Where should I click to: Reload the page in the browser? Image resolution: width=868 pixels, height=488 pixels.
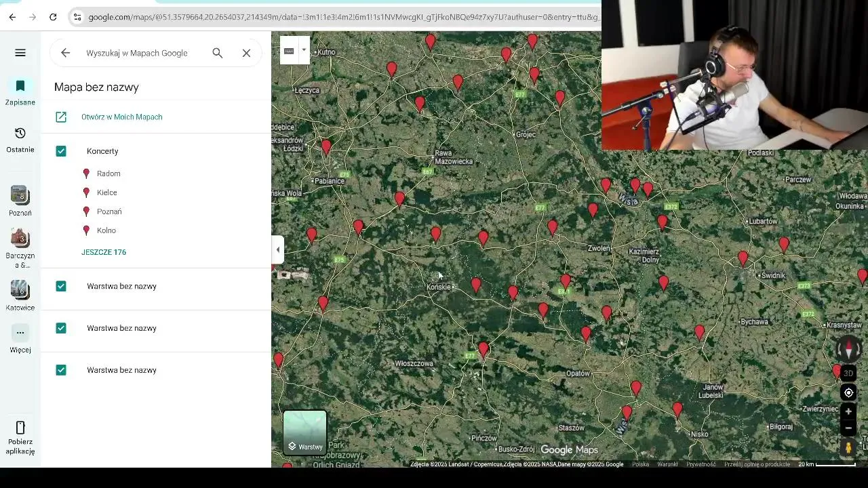pos(53,17)
